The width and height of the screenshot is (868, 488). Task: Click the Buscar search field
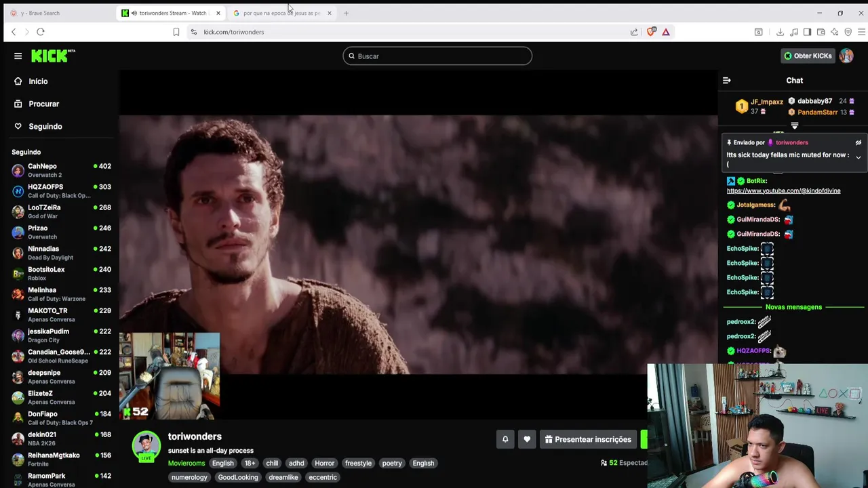[x=437, y=56]
